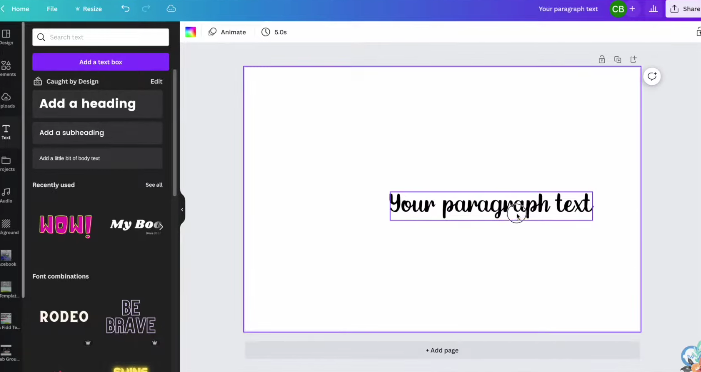The image size is (701, 372).
Task: Click the recently used next arrow
Action: click(160, 226)
